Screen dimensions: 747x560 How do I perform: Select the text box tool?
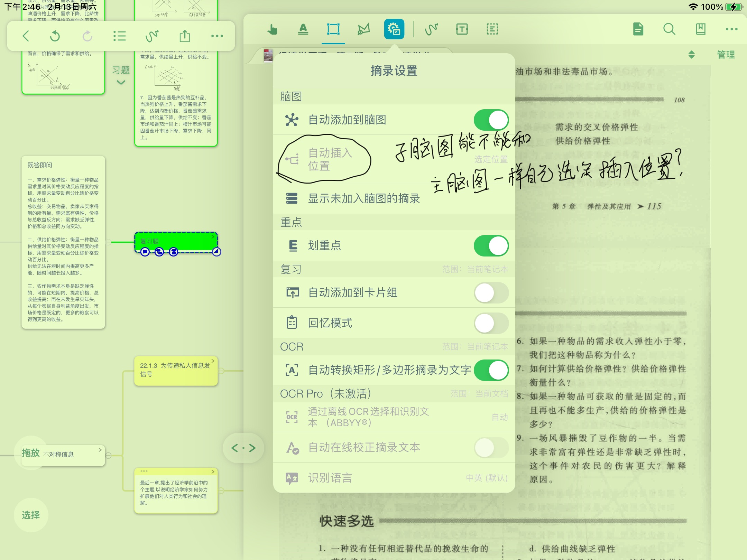(x=462, y=29)
